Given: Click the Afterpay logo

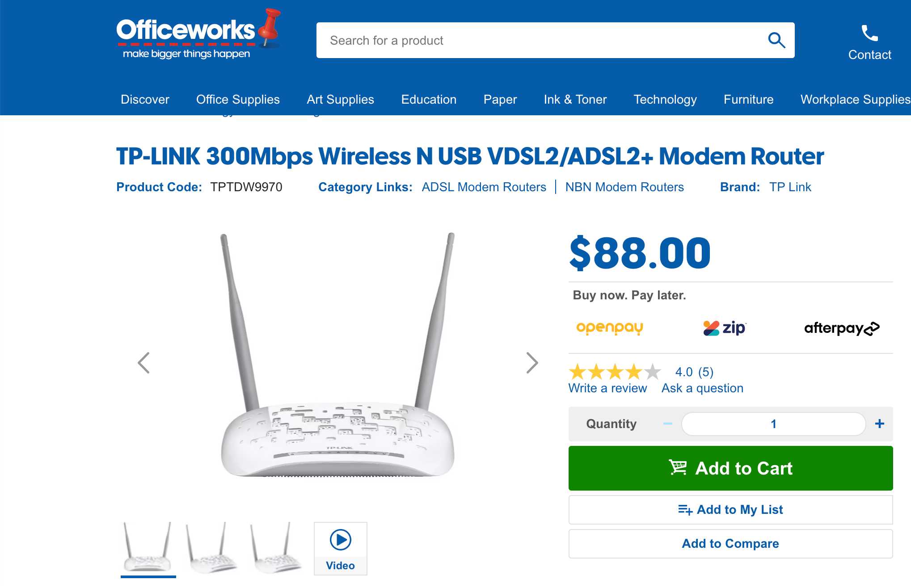Looking at the screenshot, I should tap(841, 328).
